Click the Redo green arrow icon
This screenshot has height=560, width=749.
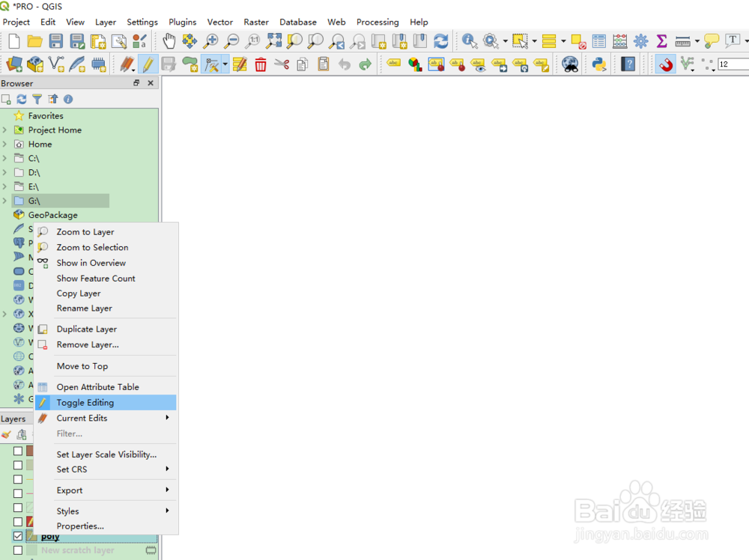coord(366,64)
